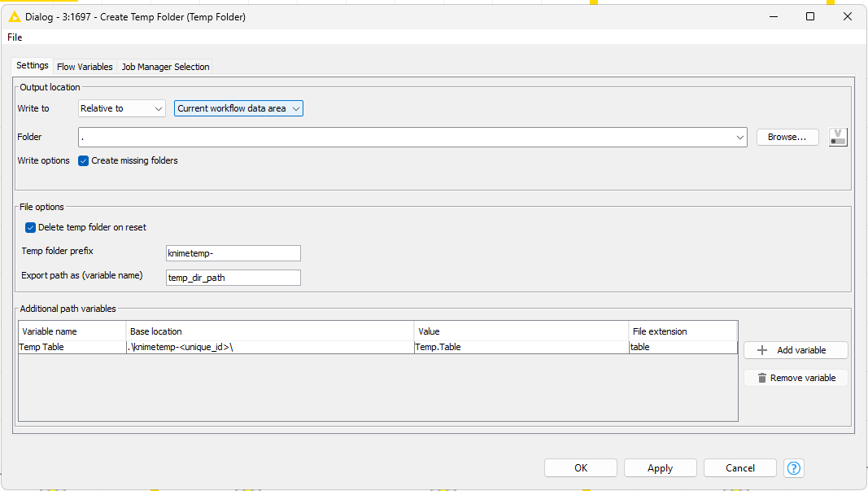Click the Temp folder prefix field
Screen dimensions: 868x491
233,253
